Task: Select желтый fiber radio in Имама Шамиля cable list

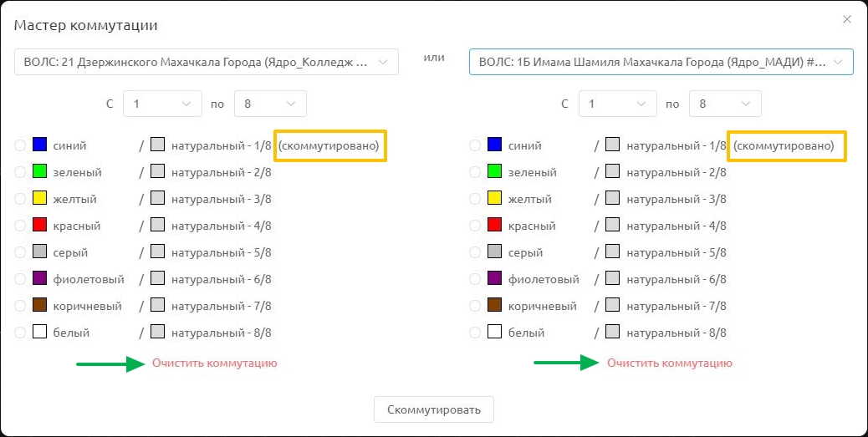Action: pyautogui.click(x=475, y=199)
